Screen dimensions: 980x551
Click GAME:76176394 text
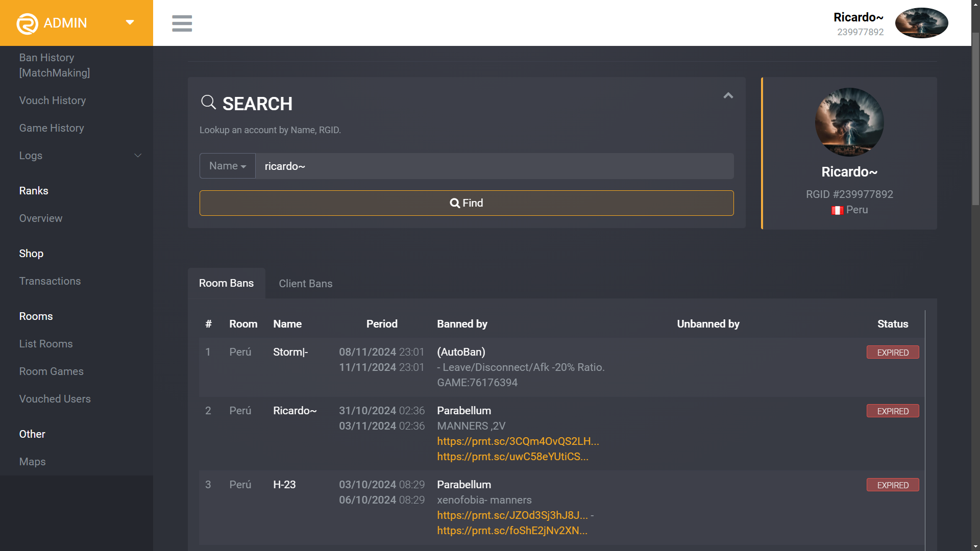click(477, 383)
